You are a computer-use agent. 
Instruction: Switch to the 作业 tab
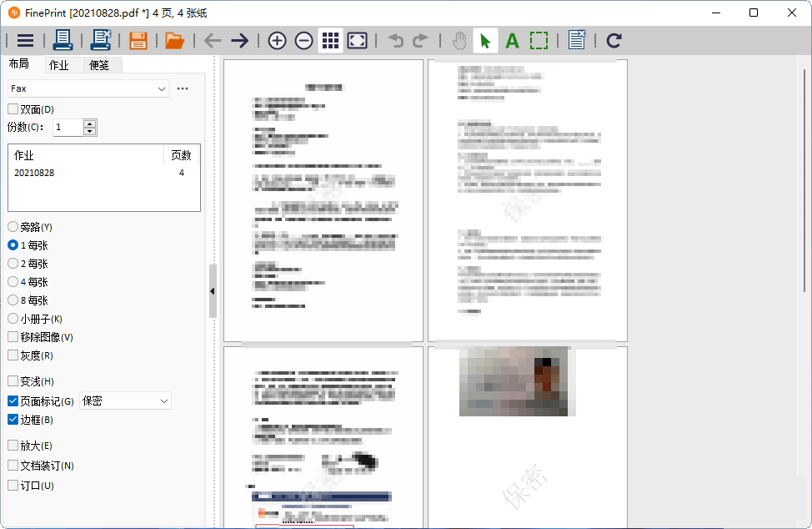59,65
